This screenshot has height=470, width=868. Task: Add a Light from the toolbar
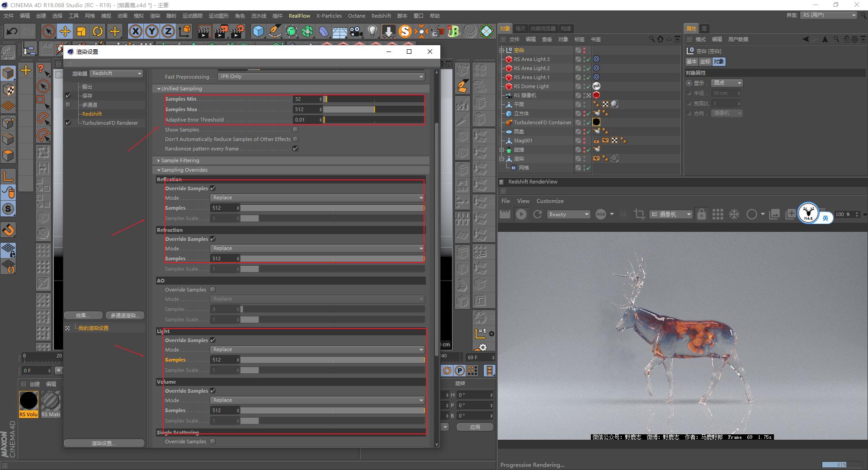[372, 31]
